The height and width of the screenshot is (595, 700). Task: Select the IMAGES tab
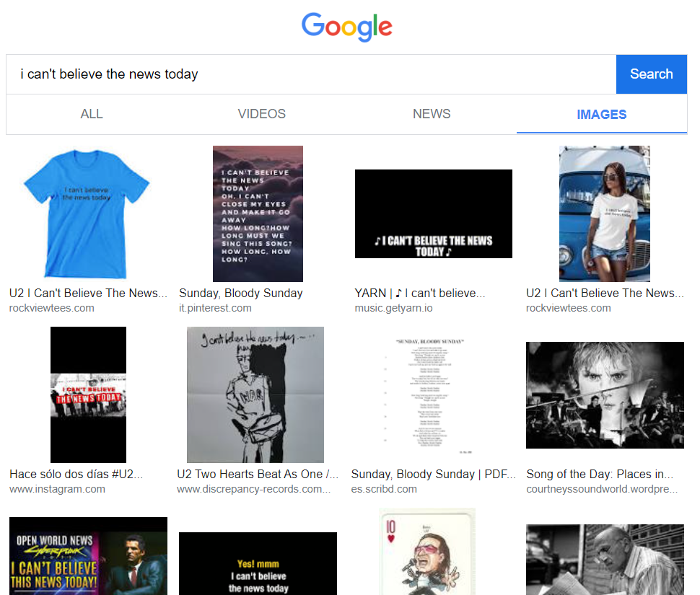click(601, 114)
